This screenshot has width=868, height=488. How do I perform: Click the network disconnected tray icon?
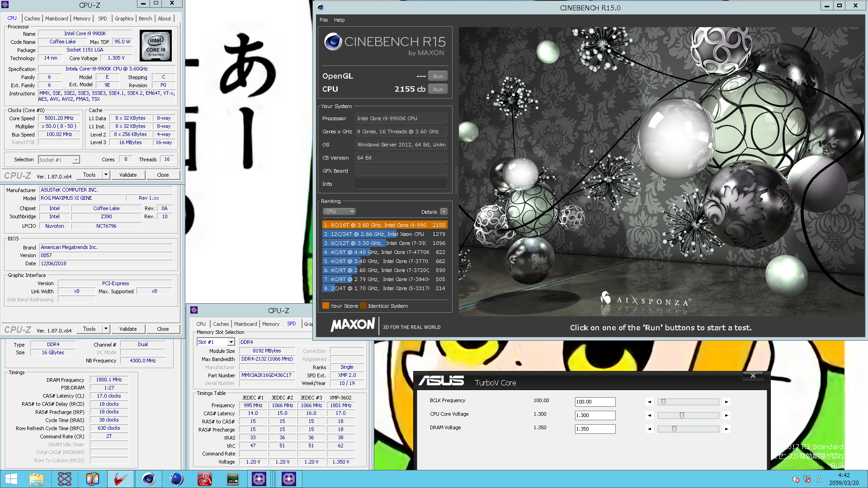click(807, 479)
